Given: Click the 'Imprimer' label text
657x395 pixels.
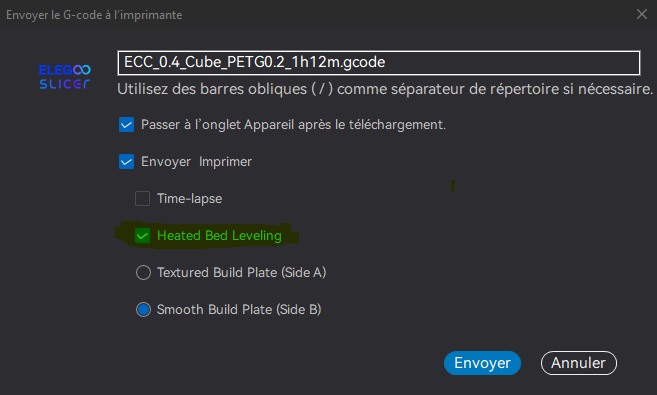Looking at the screenshot, I should point(225,162).
